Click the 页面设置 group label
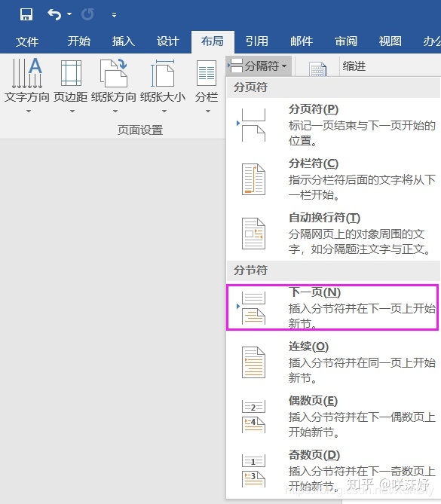The width and height of the screenshot is (441, 504). (x=140, y=130)
